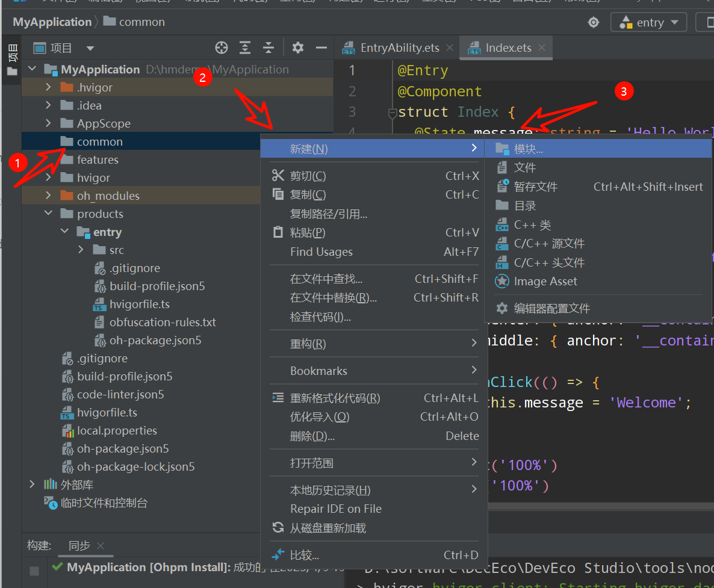
Task: Close the Index.ets tab
Action: pos(542,48)
